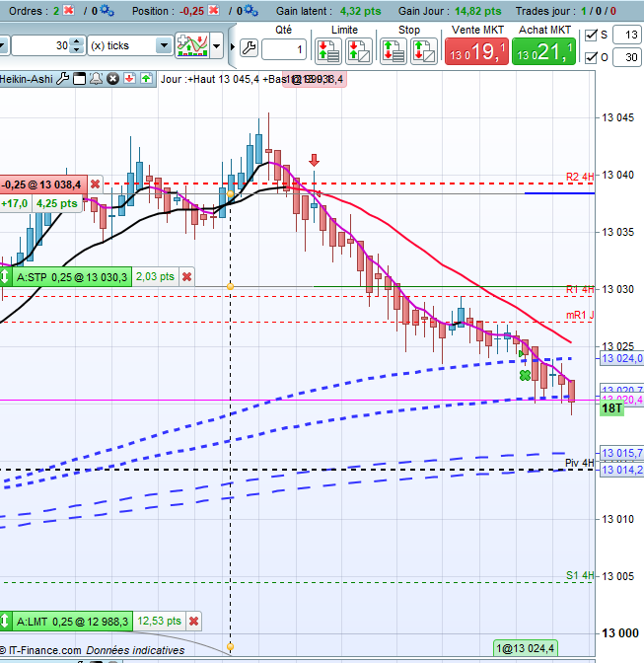Click the Qté quantity input field
Viewport: 644px width, 663px height.
[284, 49]
